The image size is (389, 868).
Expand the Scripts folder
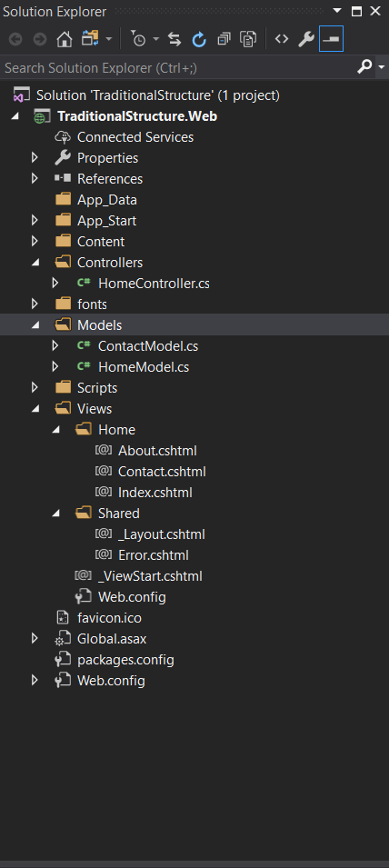[x=35, y=387]
